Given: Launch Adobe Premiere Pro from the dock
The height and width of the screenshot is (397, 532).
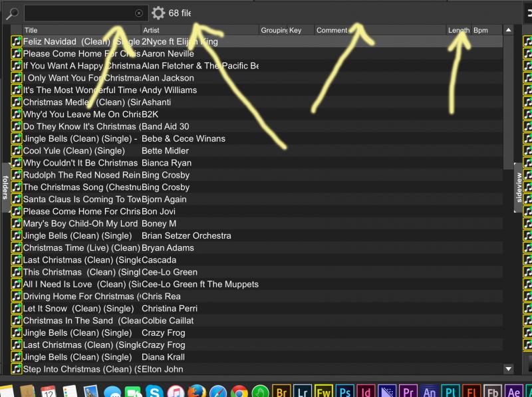Looking at the screenshot, I should [x=408, y=392].
